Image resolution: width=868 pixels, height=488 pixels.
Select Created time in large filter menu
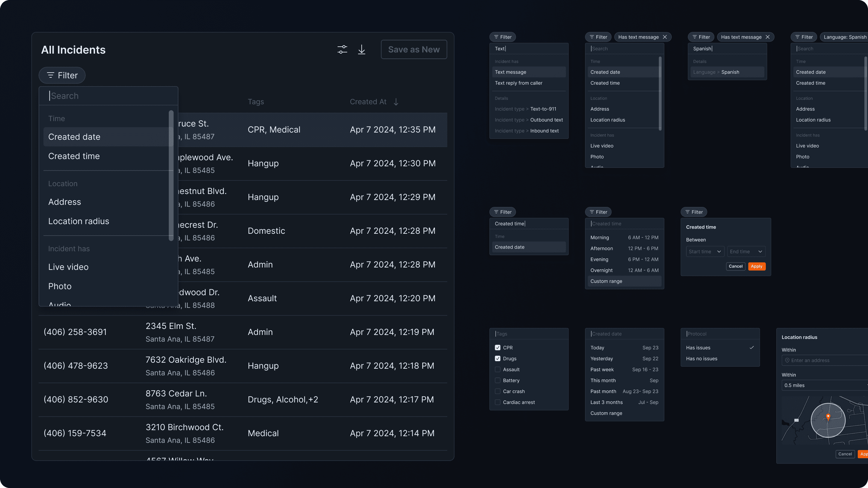click(74, 156)
